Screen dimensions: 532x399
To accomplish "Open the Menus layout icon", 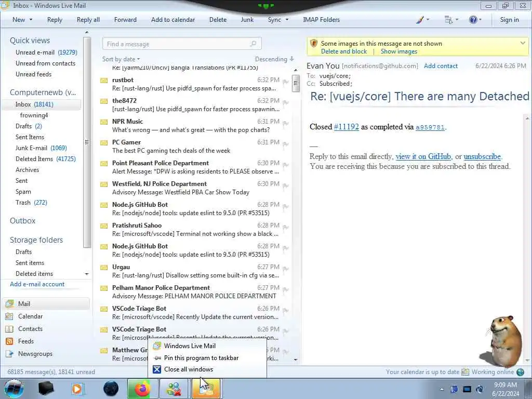I will (448, 20).
